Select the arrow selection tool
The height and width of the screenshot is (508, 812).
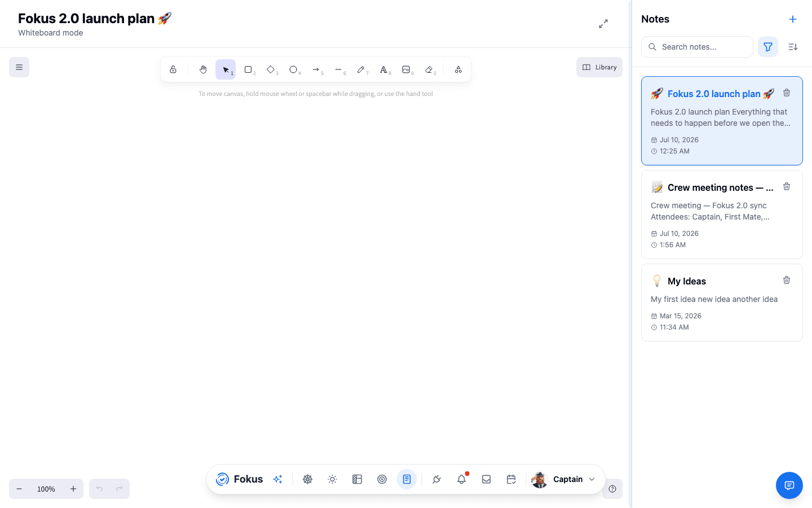(226, 69)
